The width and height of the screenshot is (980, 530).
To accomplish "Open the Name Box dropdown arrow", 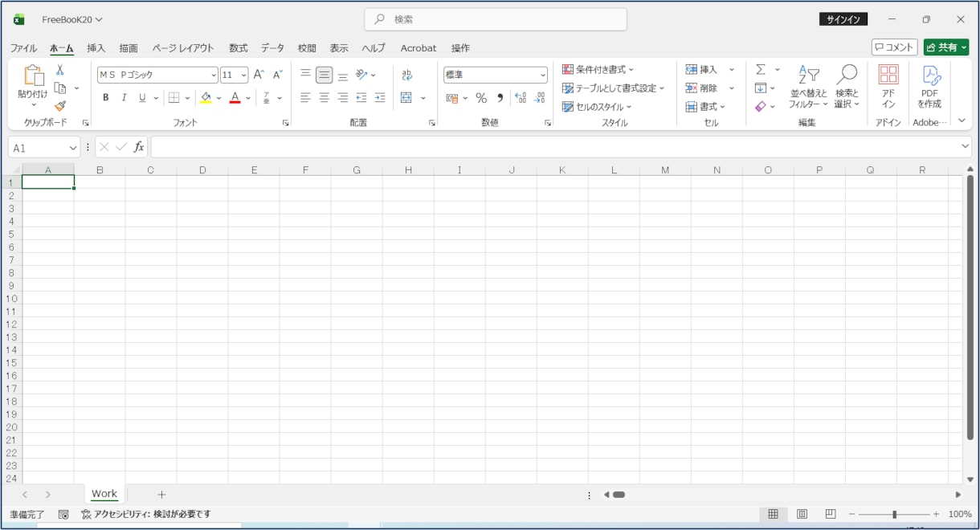I will coord(73,148).
